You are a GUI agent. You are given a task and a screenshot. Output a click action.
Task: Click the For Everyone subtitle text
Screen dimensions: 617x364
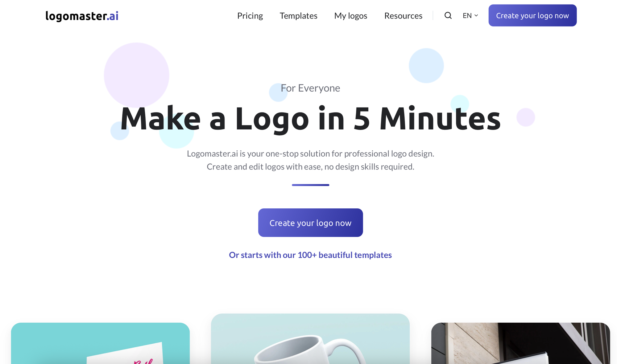310,88
